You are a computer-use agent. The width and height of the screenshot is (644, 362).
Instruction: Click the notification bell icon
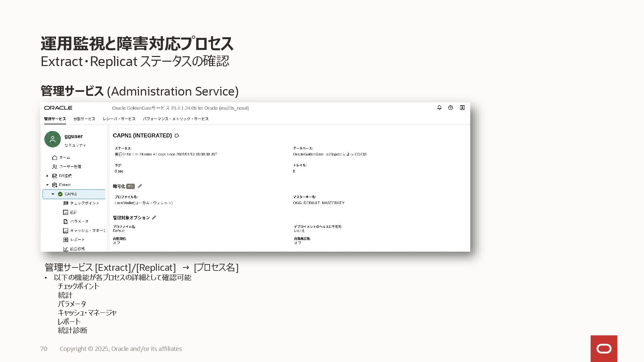(439, 108)
